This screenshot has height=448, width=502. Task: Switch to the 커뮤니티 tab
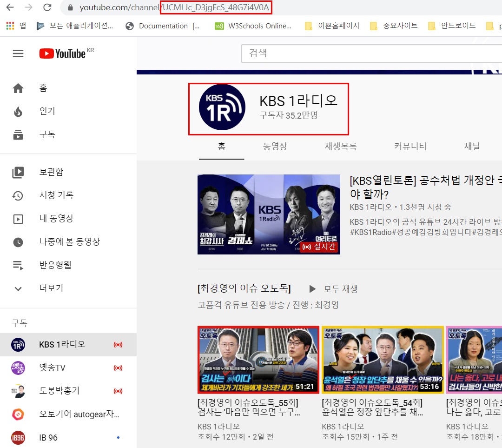tap(410, 147)
